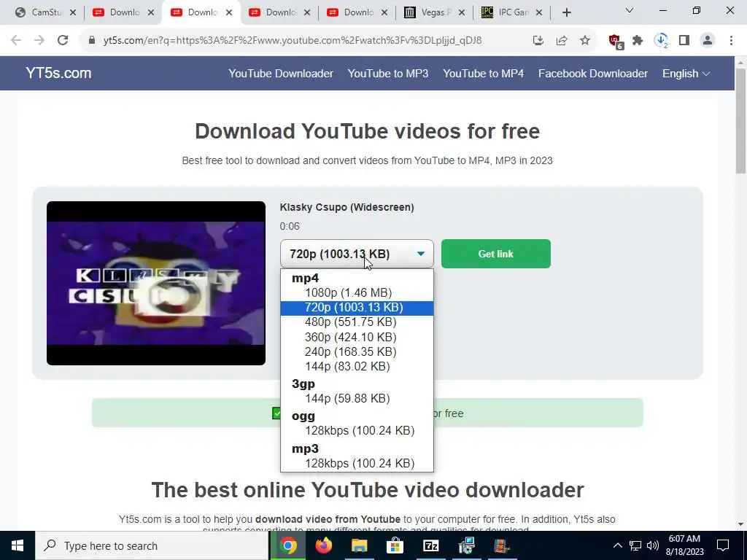Viewport: 747px width, 560px height.
Task: Open Microsoft Store from the taskbar
Action: tap(395, 545)
